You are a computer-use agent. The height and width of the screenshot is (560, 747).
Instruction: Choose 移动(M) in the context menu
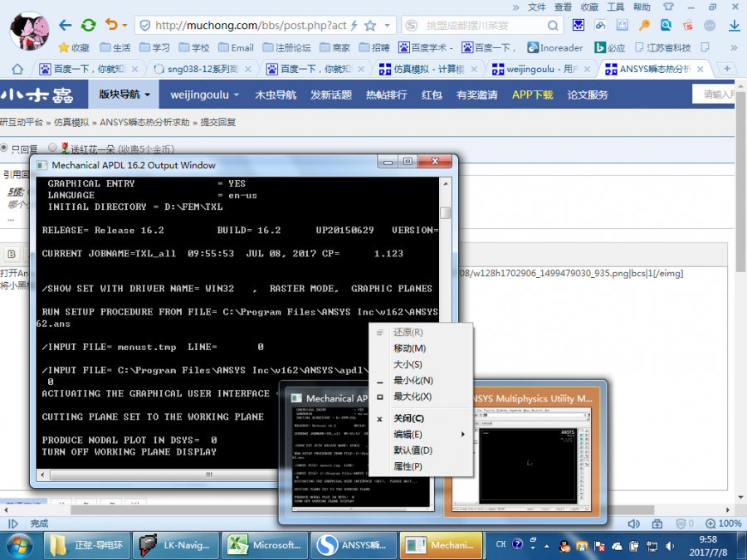(x=421, y=348)
